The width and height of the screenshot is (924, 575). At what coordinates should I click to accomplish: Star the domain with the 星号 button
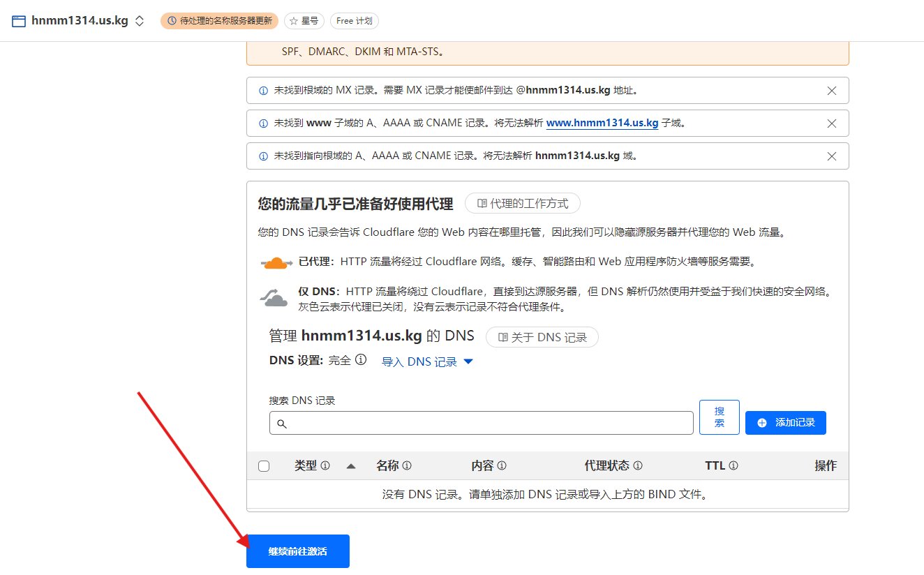[304, 21]
